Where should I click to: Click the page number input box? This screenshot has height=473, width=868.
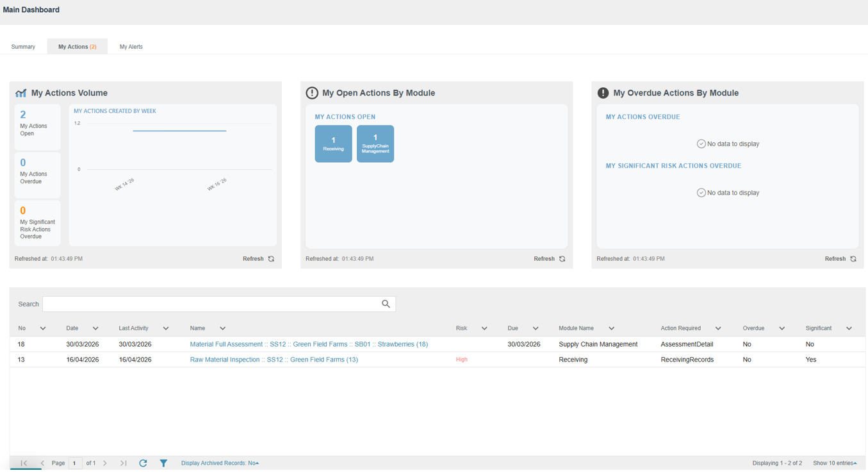click(x=75, y=463)
